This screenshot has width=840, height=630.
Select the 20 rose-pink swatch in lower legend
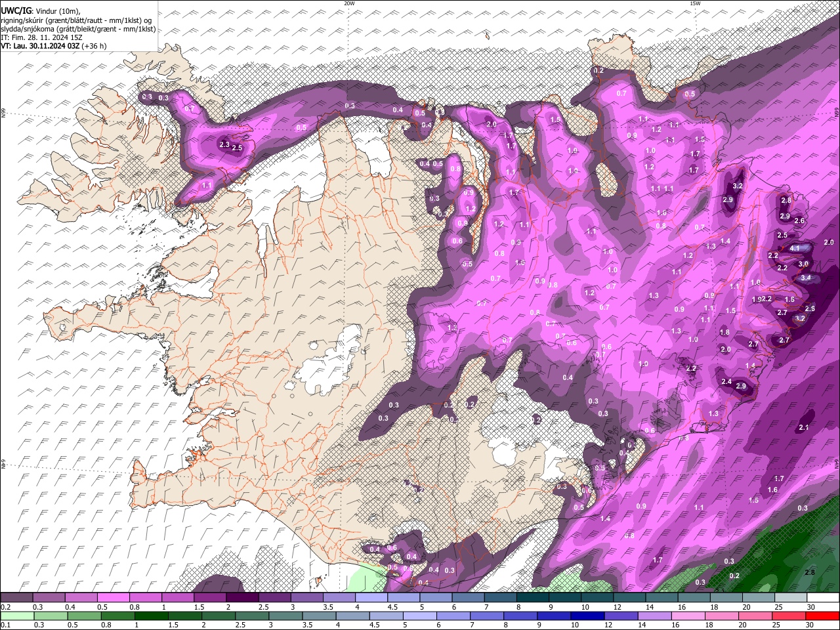[x=754, y=616]
